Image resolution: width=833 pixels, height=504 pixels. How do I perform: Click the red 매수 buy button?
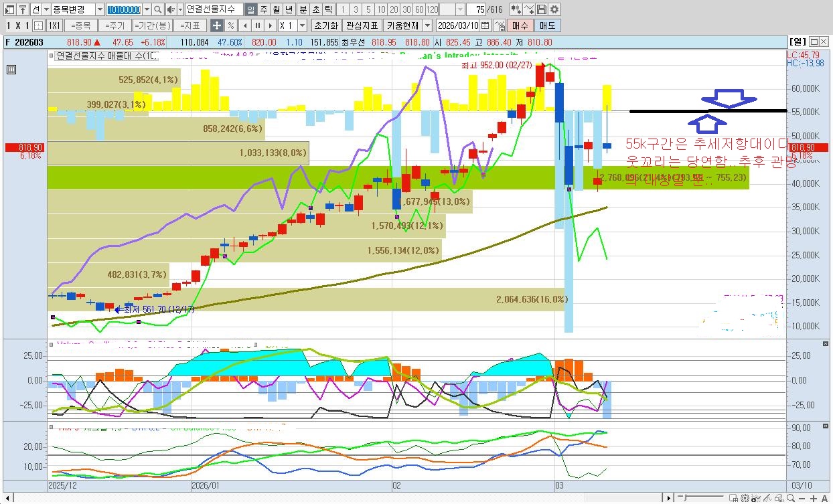[520, 25]
